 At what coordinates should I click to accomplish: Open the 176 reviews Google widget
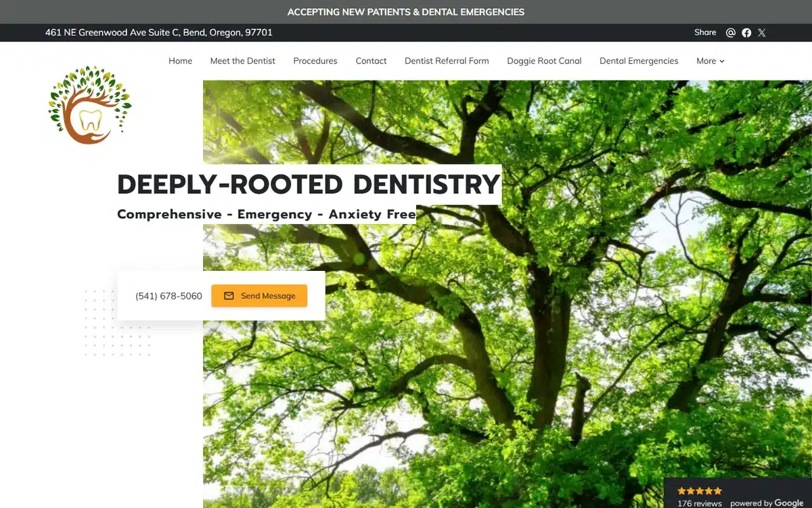(x=738, y=493)
